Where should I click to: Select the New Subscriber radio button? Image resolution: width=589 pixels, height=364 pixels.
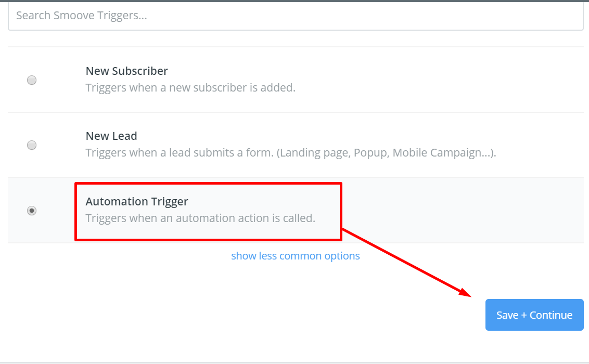(32, 80)
